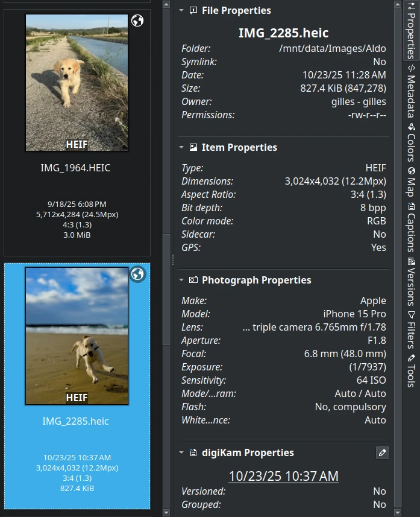420x517 pixels.
Task: Click the globe GPS icon on IMG_1964.HEIC
Action: pos(137,21)
